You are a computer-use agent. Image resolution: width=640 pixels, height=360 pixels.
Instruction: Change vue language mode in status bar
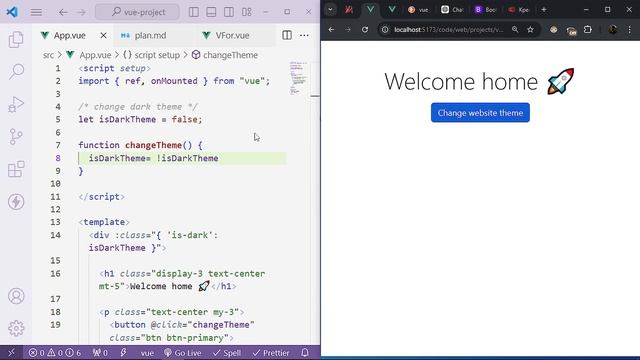tap(147, 353)
